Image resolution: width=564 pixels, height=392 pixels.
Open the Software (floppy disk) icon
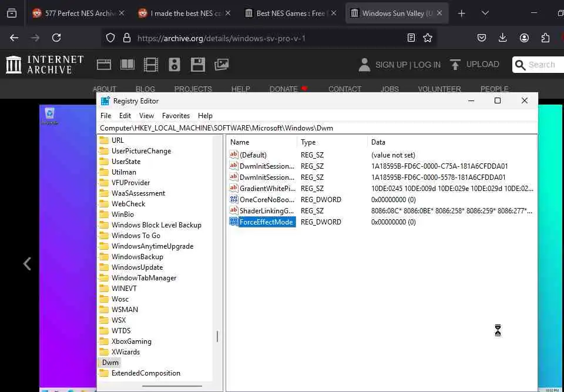[x=198, y=65]
